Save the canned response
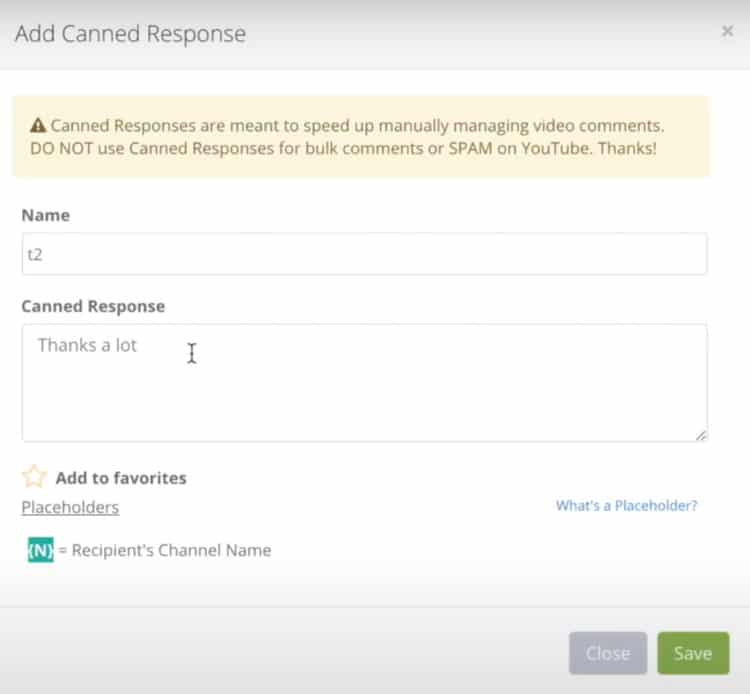 (693, 653)
